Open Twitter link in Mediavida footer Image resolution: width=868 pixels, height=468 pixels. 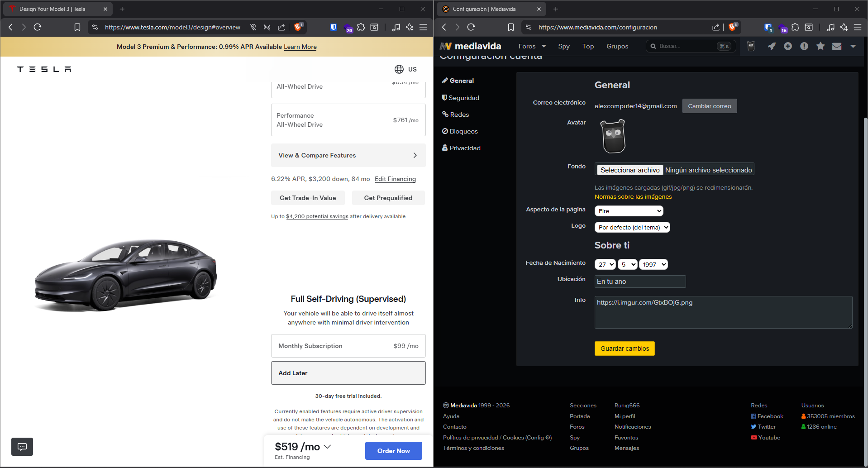(x=763, y=427)
